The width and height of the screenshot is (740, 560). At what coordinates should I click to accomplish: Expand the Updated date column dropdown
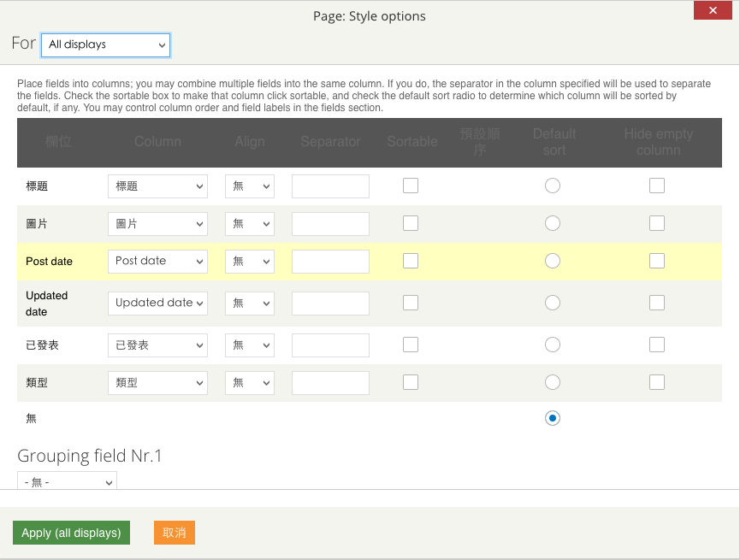[157, 304]
